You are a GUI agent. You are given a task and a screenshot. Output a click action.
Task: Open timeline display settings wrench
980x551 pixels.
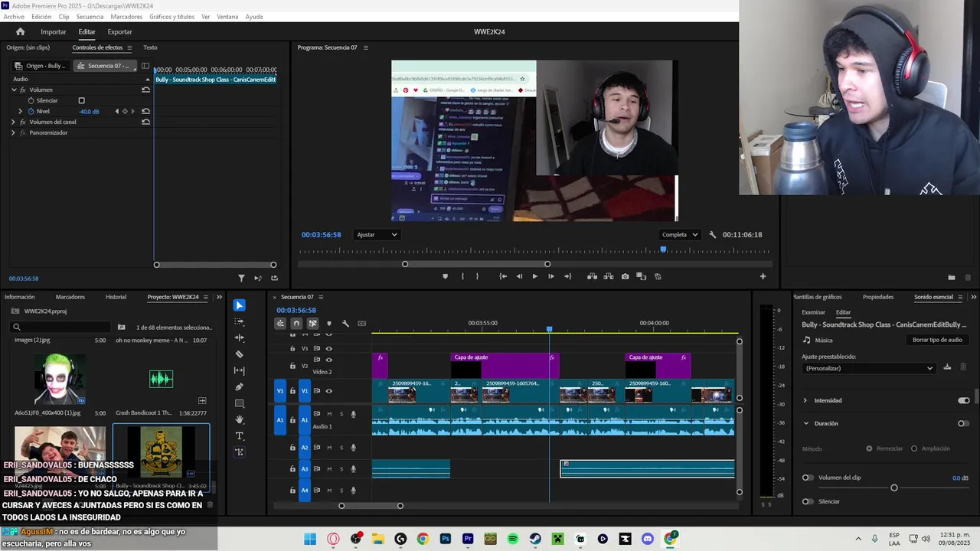pyautogui.click(x=345, y=323)
